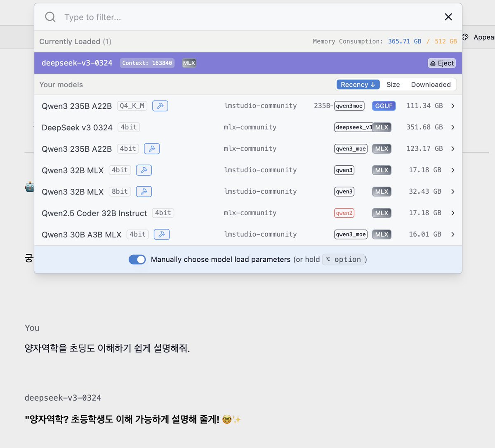Screen dimensions: 495x448
Task: Click qwen3_moe tag on Qwen3 30B row
Action: point(351,235)
